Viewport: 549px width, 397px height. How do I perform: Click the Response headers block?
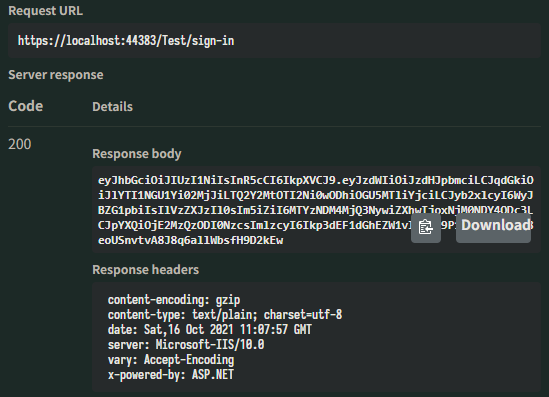(316, 337)
